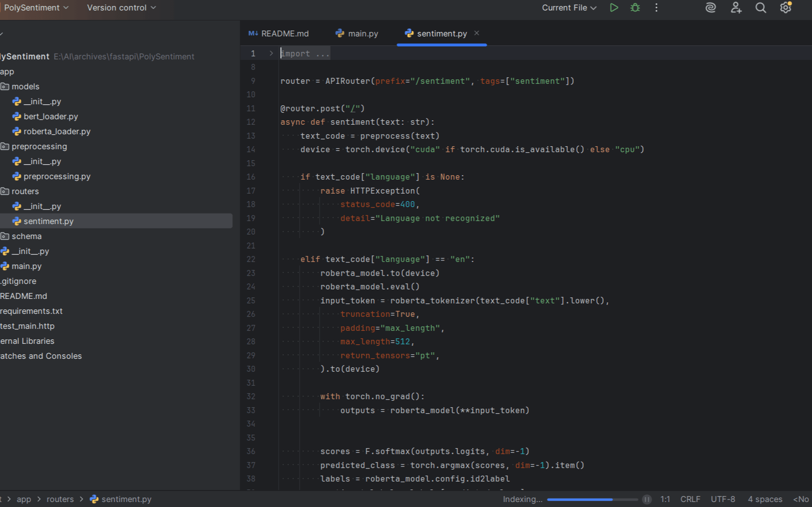Viewport: 812px width, 507px height.
Task: Click routers in the breadcrumb bar
Action: tap(60, 499)
